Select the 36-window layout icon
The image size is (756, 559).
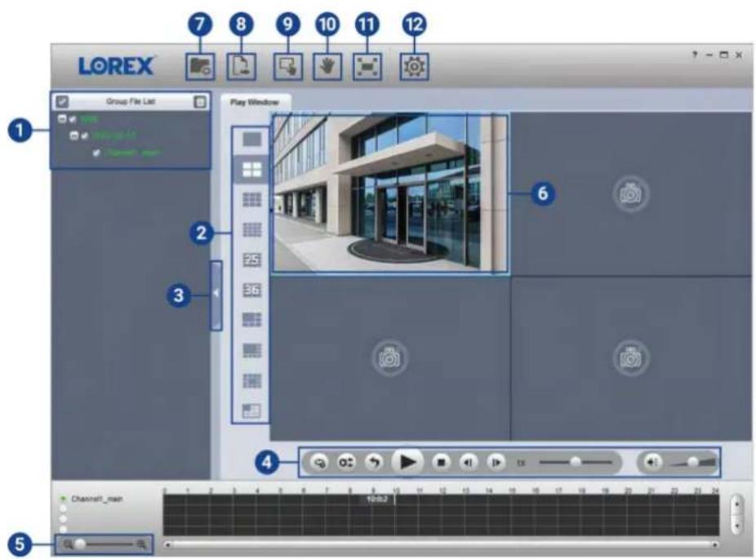click(251, 290)
